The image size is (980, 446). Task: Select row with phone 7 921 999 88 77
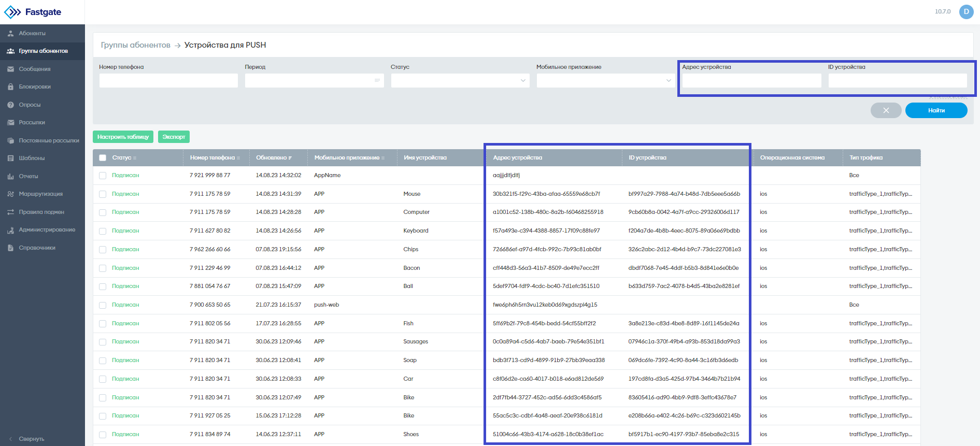103,176
